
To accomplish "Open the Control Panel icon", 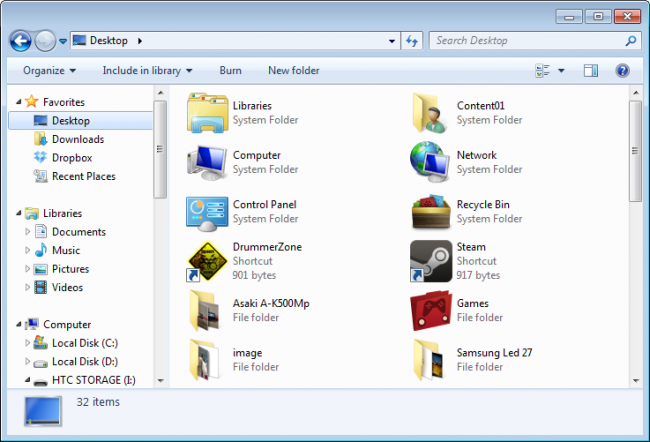I will pyautogui.click(x=207, y=214).
